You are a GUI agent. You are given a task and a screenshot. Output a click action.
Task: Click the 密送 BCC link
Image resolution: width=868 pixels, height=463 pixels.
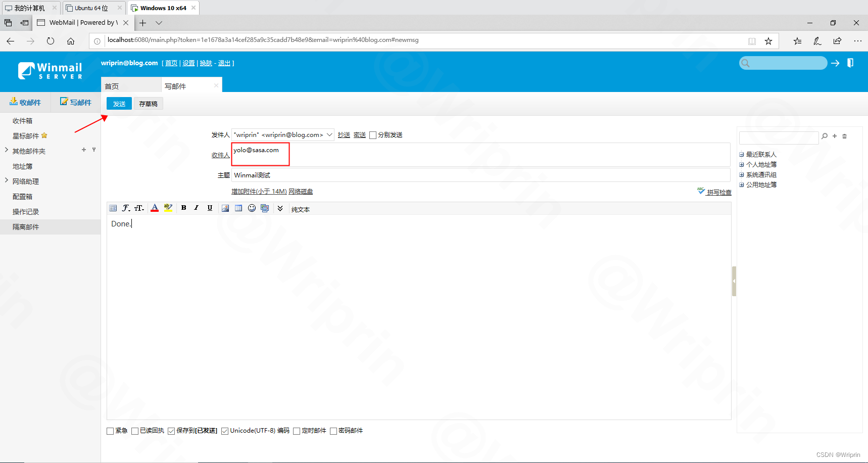pos(360,135)
